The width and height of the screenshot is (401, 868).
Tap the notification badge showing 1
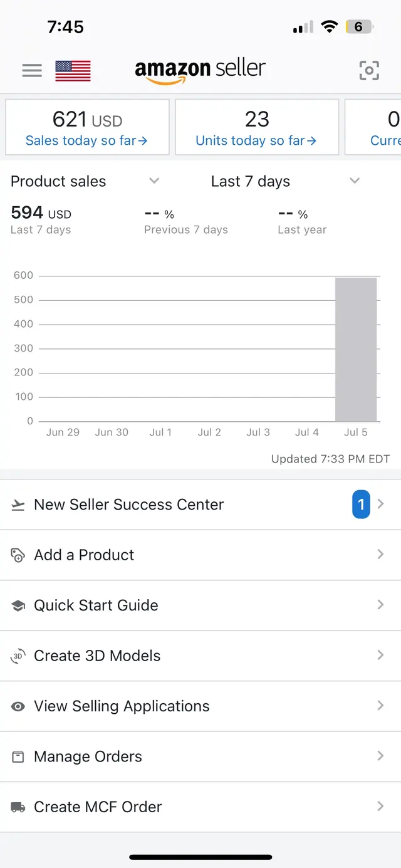tap(361, 505)
